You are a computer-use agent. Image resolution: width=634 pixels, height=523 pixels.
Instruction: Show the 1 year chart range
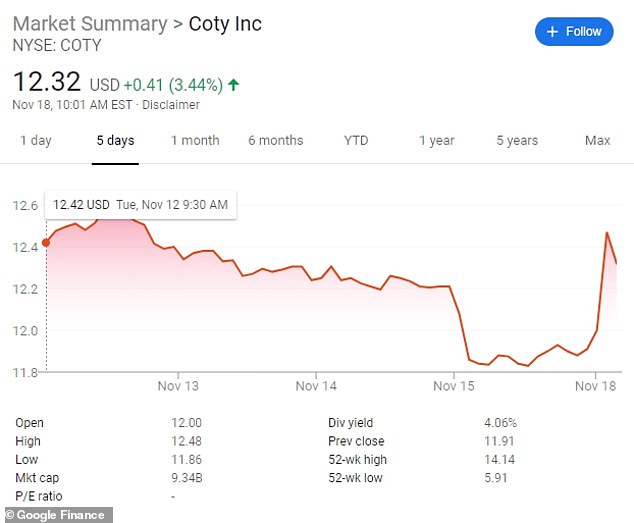point(436,141)
